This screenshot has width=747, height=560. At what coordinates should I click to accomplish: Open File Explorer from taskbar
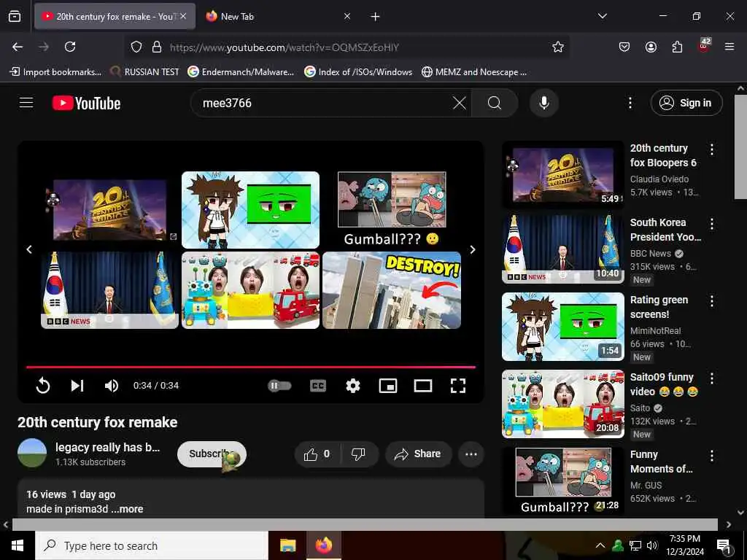(287, 545)
